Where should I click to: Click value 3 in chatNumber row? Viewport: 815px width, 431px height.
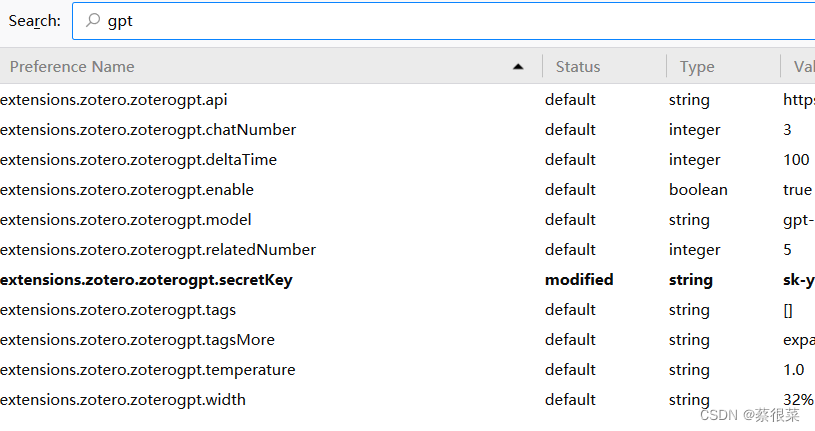(787, 130)
